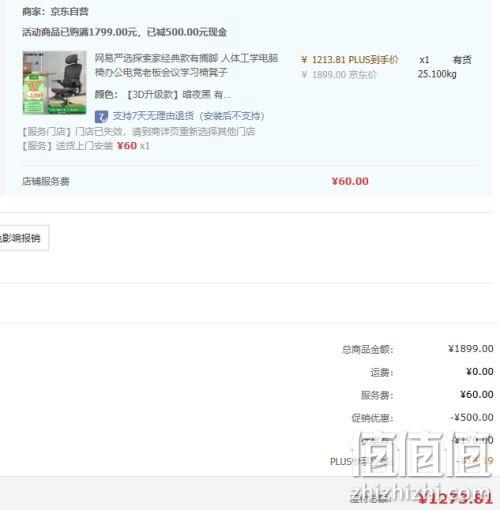
Task: Click the 支持7天无理由退货 policy link
Action: (x=188, y=116)
